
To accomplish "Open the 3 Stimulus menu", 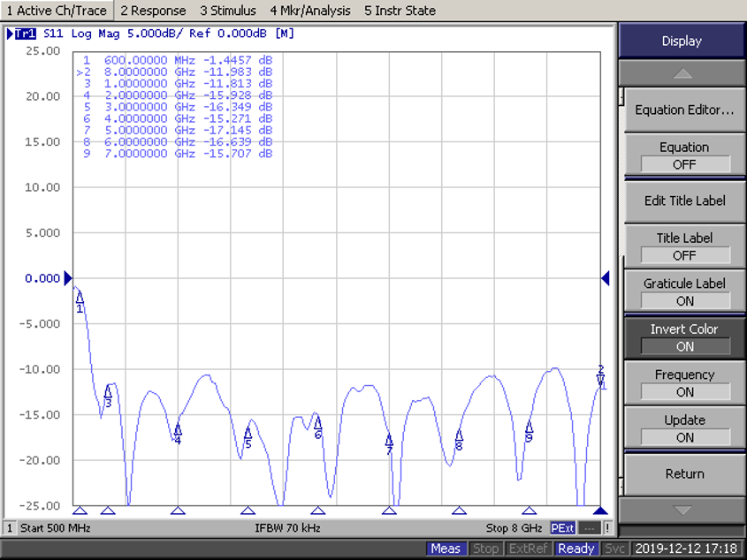I will point(228,11).
